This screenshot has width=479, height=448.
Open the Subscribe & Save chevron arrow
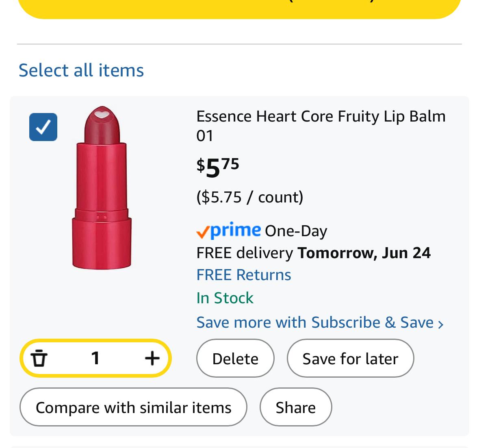tap(440, 324)
